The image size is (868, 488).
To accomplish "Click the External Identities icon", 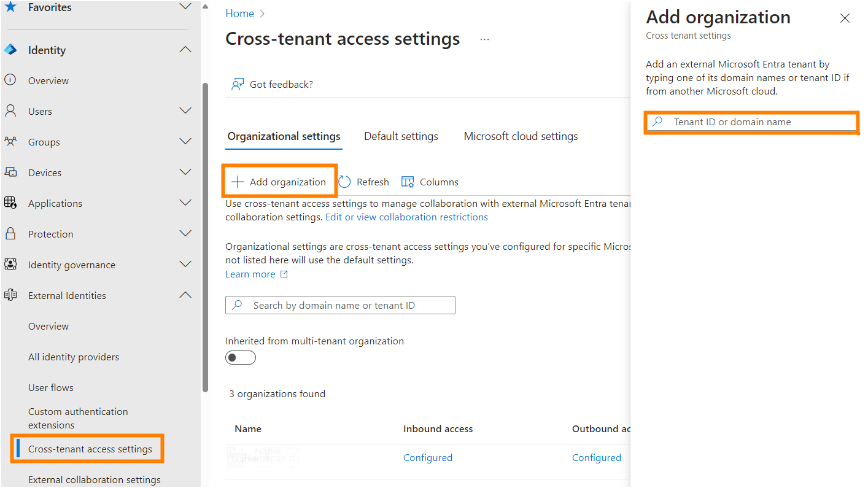I will click(x=10, y=295).
